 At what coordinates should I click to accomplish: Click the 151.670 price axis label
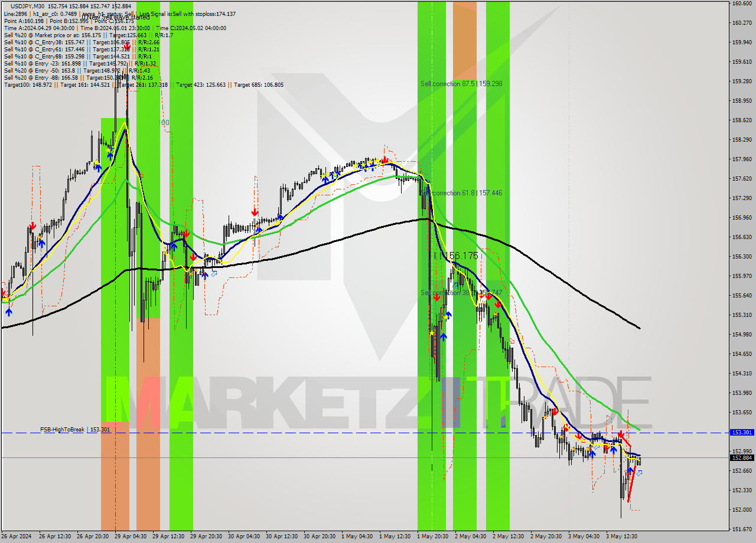pyautogui.click(x=742, y=529)
